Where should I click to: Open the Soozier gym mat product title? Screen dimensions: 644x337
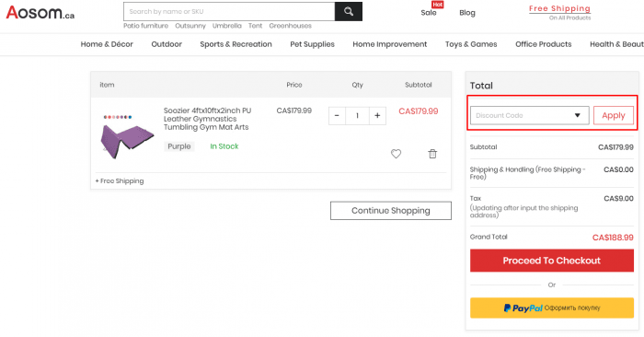pos(207,119)
